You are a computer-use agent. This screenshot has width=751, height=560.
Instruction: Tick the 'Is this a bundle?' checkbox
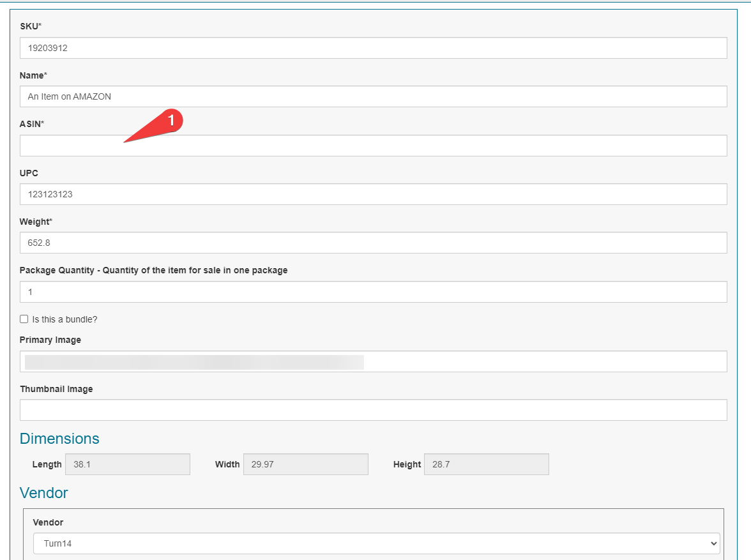pos(24,319)
